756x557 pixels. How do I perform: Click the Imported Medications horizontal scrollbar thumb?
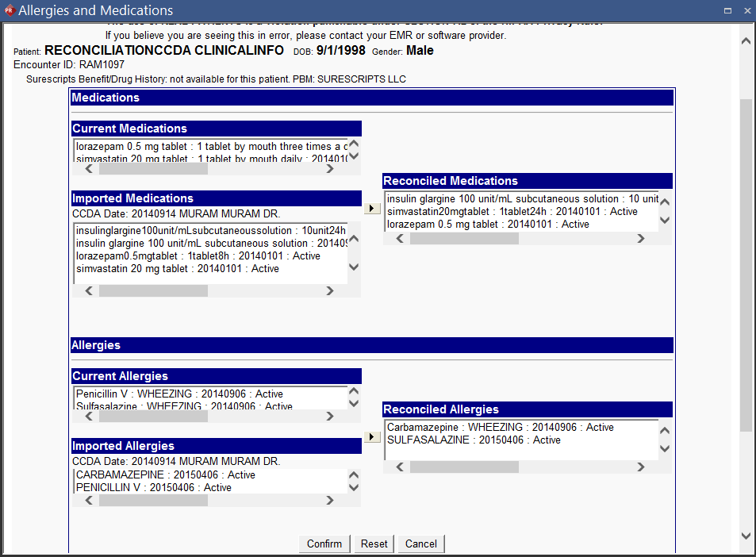pyautogui.click(x=153, y=291)
